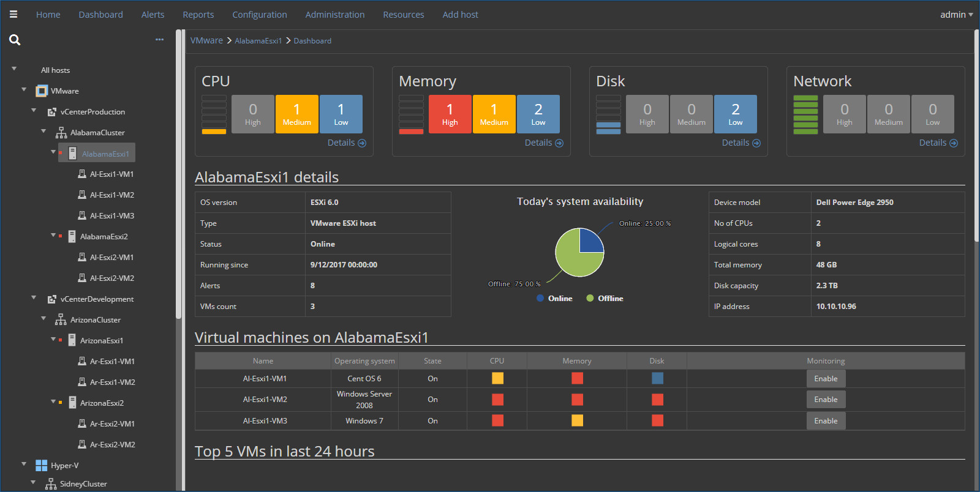Screen dimensions: 980x492
Task: Toggle the Online legend item in chart
Action: [554, 299]
